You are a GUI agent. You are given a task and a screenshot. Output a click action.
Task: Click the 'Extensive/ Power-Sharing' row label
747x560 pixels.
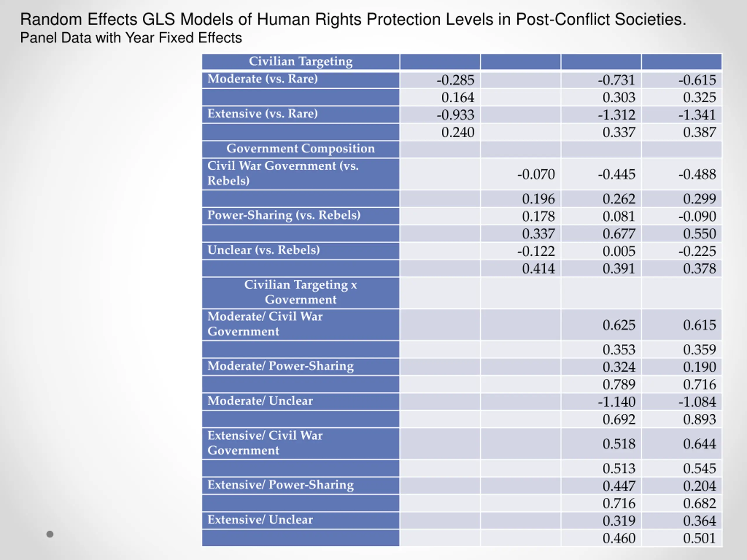point(281,485)
